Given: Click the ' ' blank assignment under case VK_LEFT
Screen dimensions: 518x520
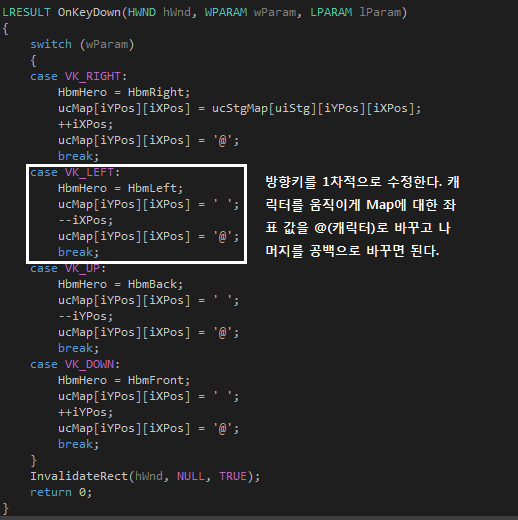Looking at the screenshot, I should pyautogui.click(x=148, y=204).
